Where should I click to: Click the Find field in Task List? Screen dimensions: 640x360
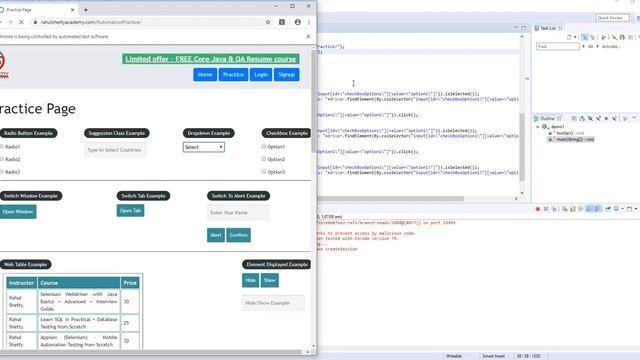click(558, 47)
